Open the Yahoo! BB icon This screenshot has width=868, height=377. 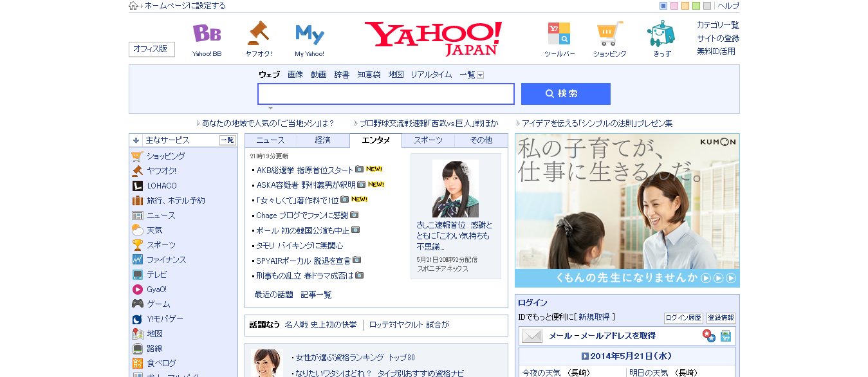[207, 33]
